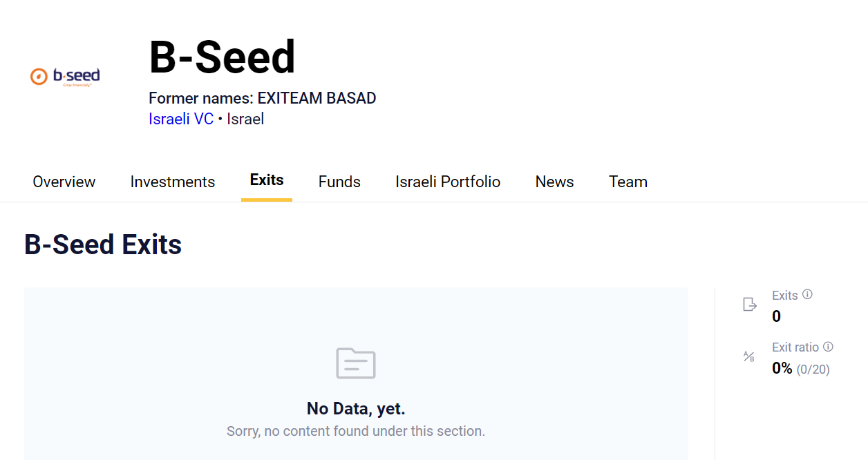
Task: Click the info icon beside Exits
Action: 807,294
